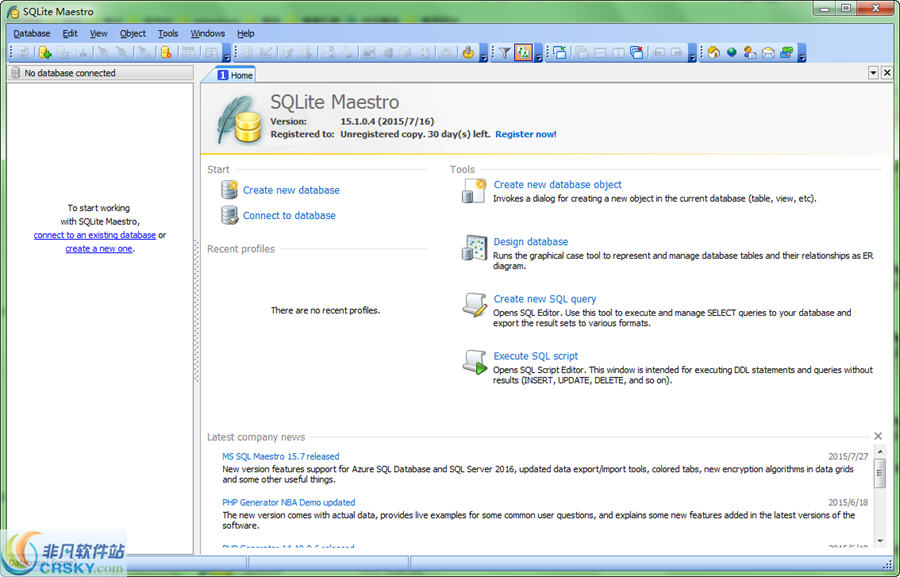Expand the window toolbar overflow arrow
Screen dimensions: 900x577
(692, 54)
